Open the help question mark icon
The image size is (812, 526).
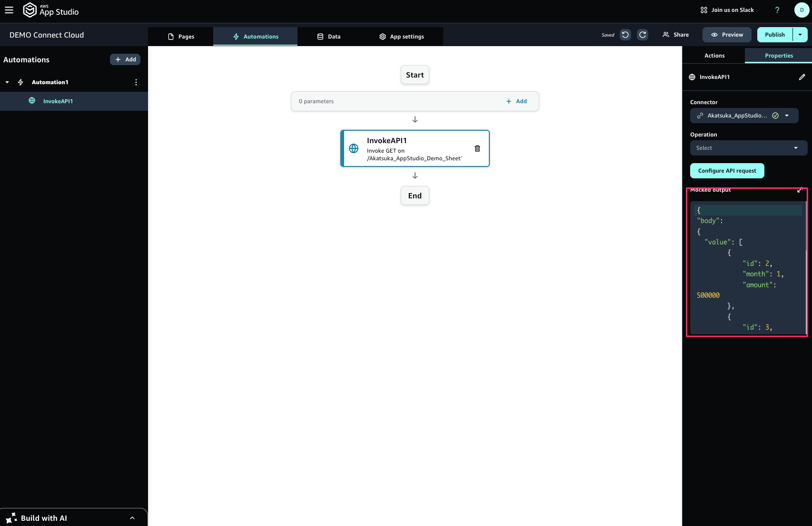[777, 10]
